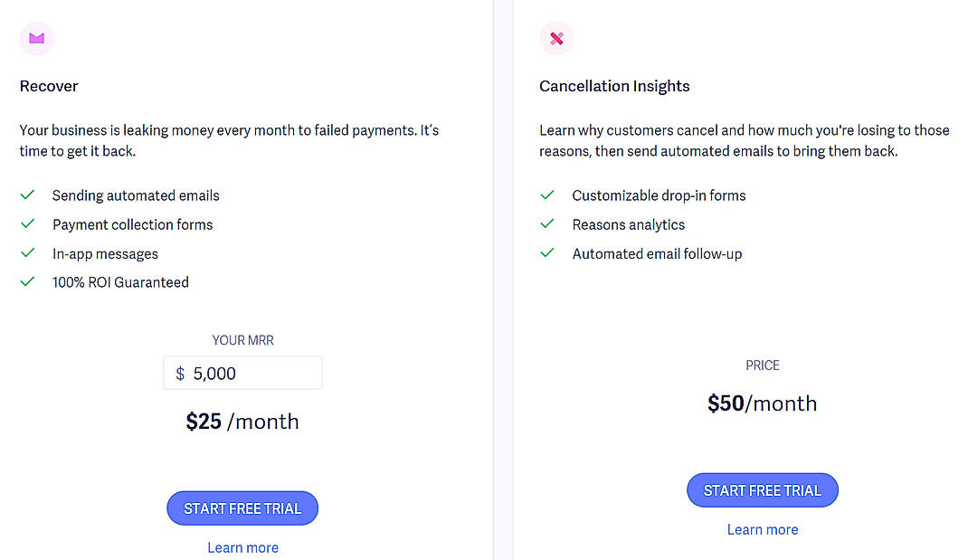Click inside the MRR amount field

242,372
